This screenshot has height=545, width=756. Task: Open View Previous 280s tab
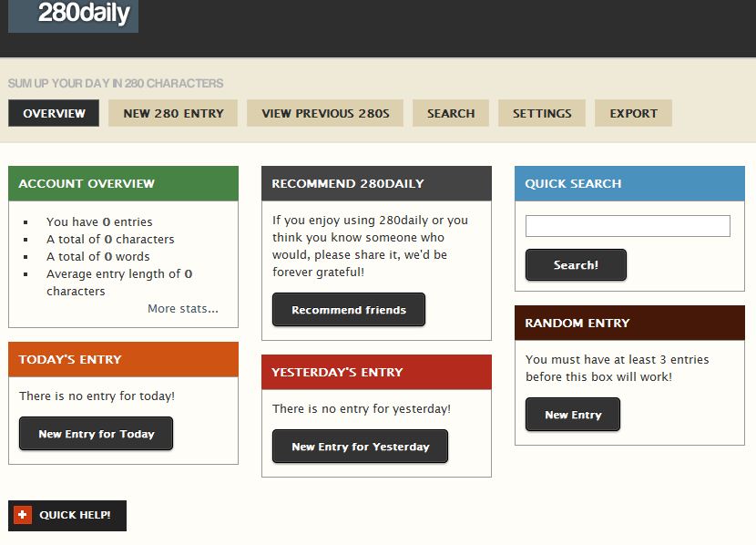pos(325,113)
